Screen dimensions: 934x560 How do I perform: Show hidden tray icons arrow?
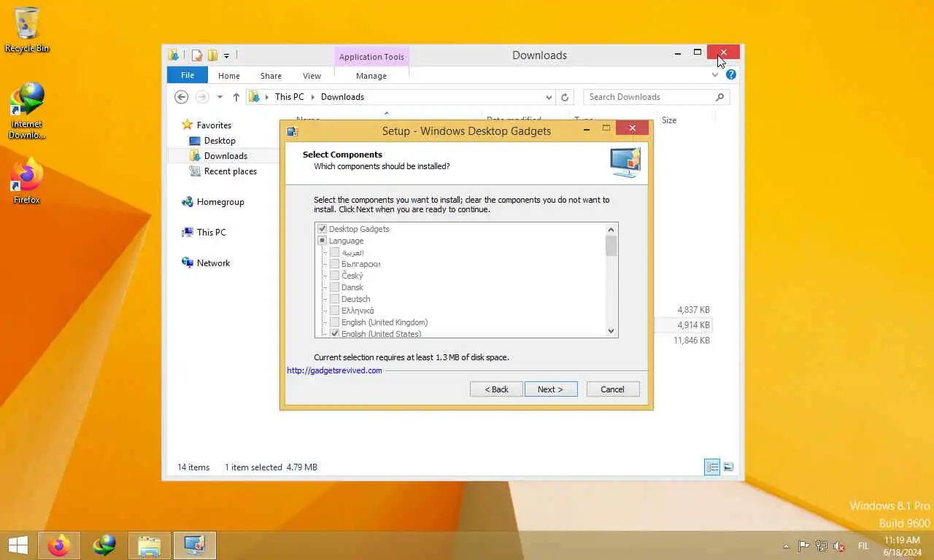[786, 546]
